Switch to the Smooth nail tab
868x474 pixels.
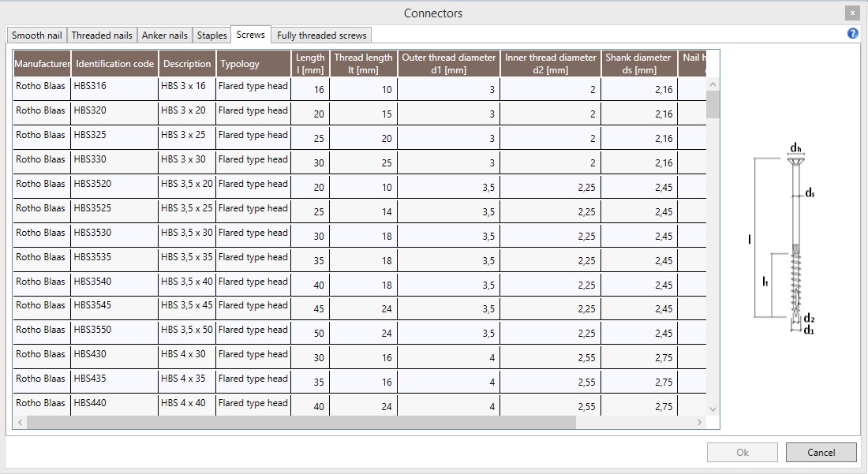point(36,35)
